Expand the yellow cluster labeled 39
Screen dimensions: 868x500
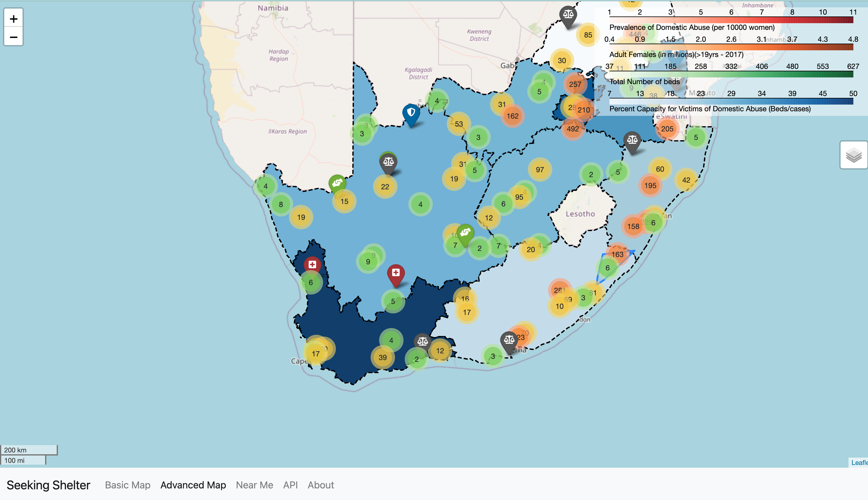point(382,358)
